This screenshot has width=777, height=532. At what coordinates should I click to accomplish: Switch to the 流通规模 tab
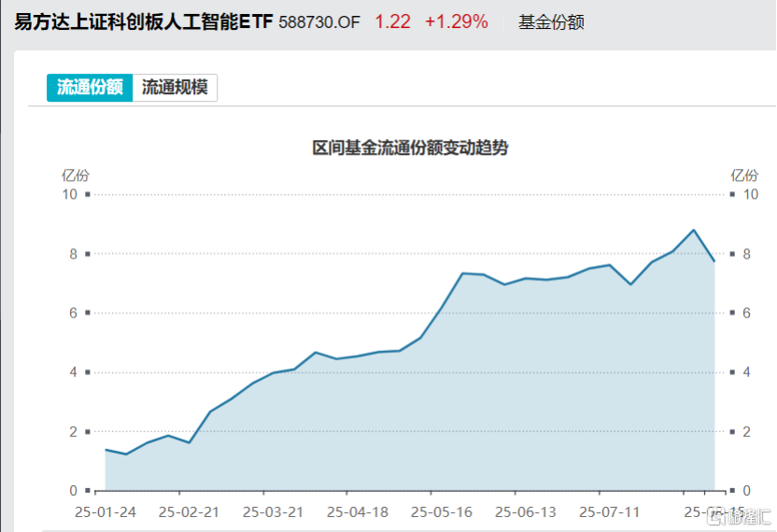click(175, 88)
